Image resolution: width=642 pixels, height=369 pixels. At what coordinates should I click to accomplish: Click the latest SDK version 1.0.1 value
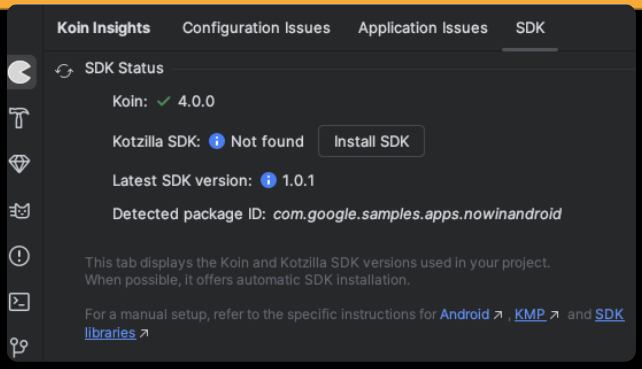(x=298, y=181)
